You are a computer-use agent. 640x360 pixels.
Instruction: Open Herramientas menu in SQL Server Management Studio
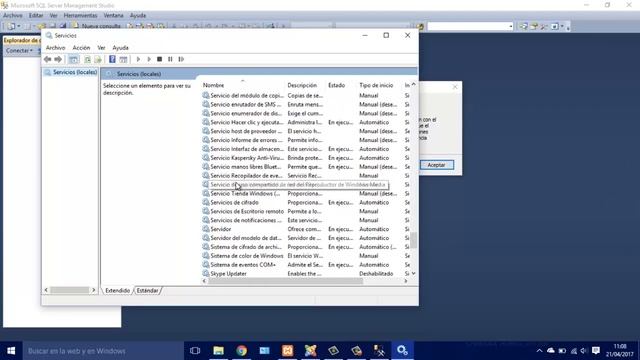click(80, 15)
